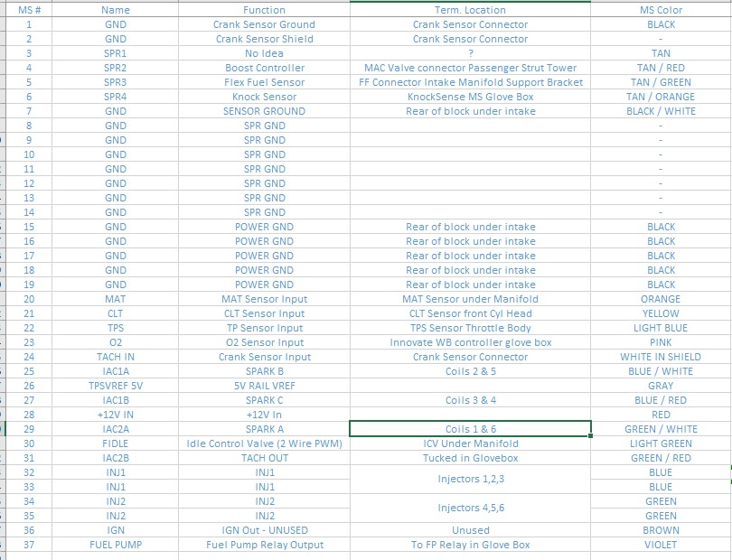Select the 'ORANGE' color cell
The height and width of the screenshot is (560, 732).
pos(661,299)
